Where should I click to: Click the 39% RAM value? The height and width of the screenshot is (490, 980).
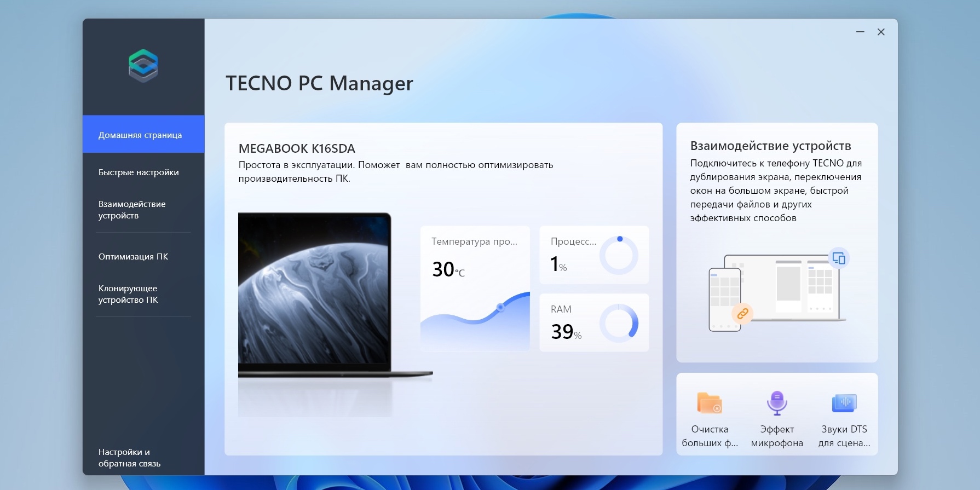pyautogui.click(x=566, y=332)
